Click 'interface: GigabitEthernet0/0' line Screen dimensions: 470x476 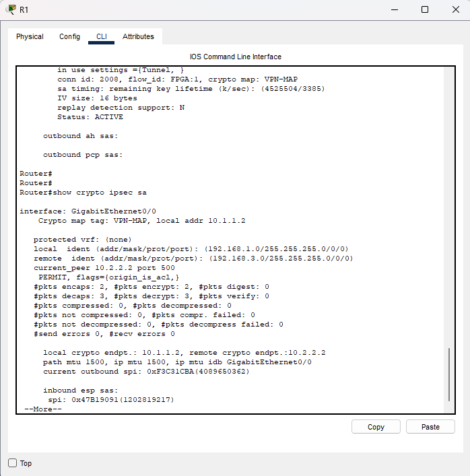point(88,211)
